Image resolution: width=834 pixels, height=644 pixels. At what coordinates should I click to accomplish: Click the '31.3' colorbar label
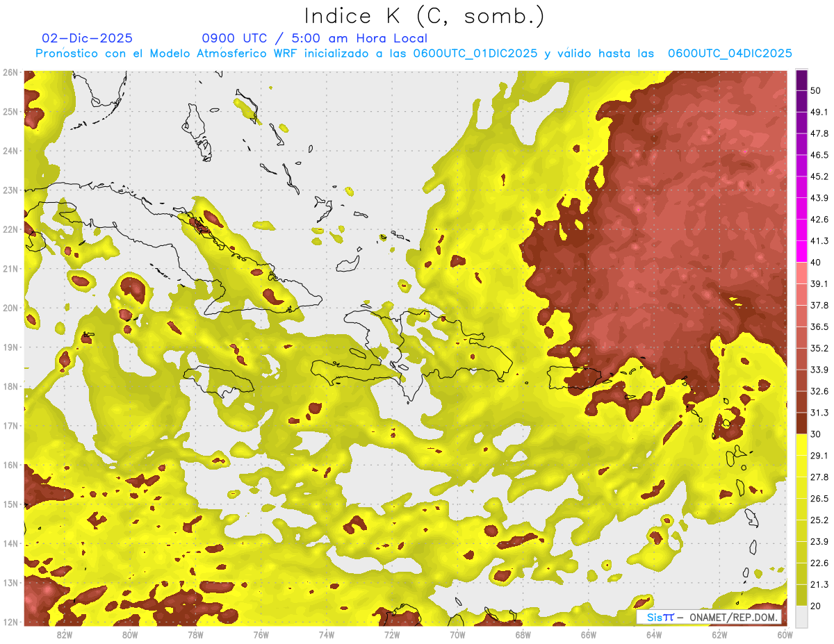tap(819, 413)
